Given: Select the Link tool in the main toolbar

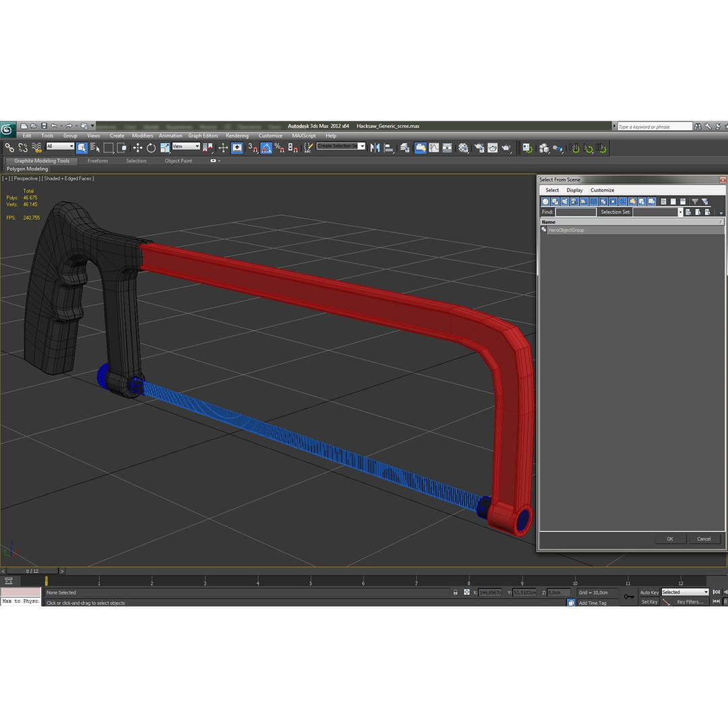Looking at the screenshot, I should pos(9,148).
